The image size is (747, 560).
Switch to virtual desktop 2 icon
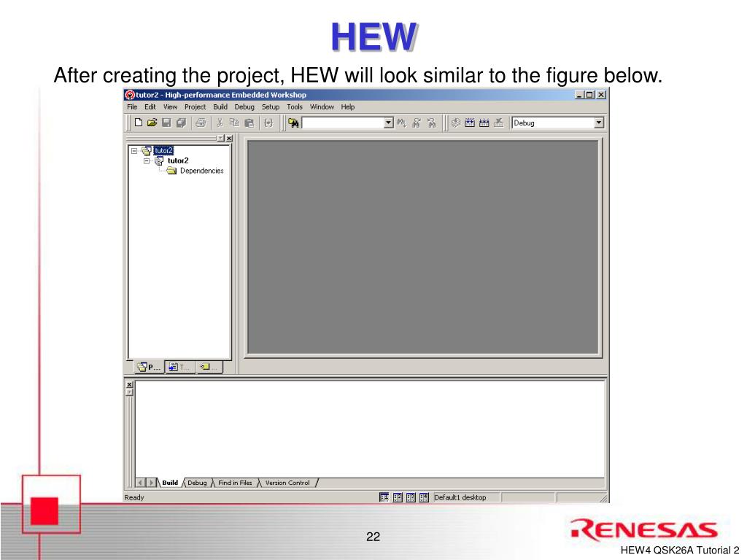pos(398,497)
